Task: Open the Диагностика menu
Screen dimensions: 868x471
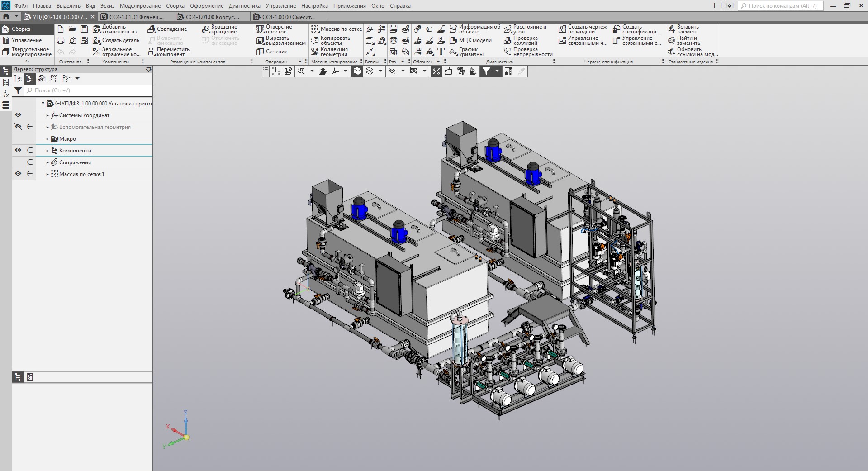Action: (244, 6)
